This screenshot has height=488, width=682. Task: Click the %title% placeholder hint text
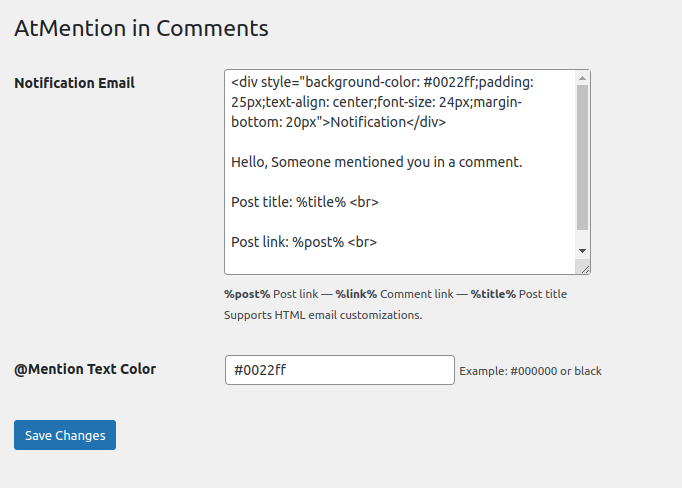(x=493, y=294)
